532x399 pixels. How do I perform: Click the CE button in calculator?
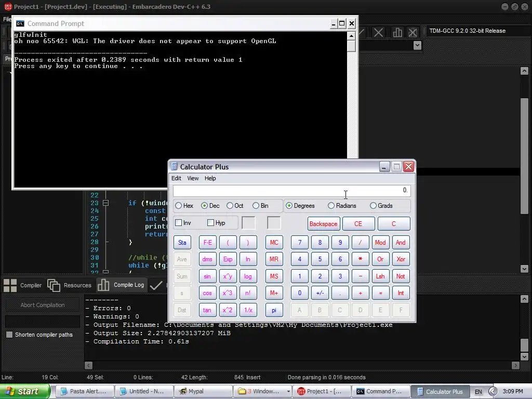[358, 224]
